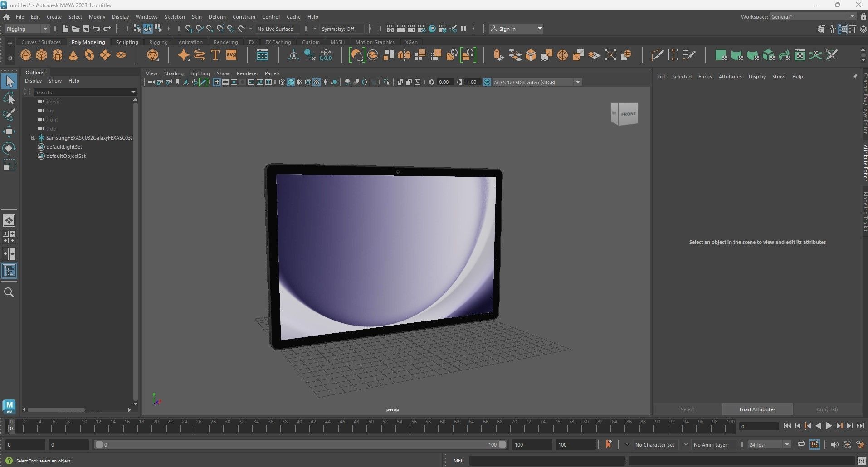Screen dimensions: 868x467
Task: Open the Outliner search filter dropdown arrow
Action: point(133,92)
